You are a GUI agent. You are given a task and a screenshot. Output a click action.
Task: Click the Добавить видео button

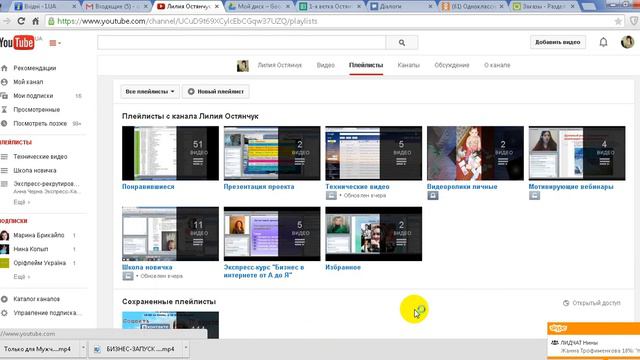tap(558, 42)
